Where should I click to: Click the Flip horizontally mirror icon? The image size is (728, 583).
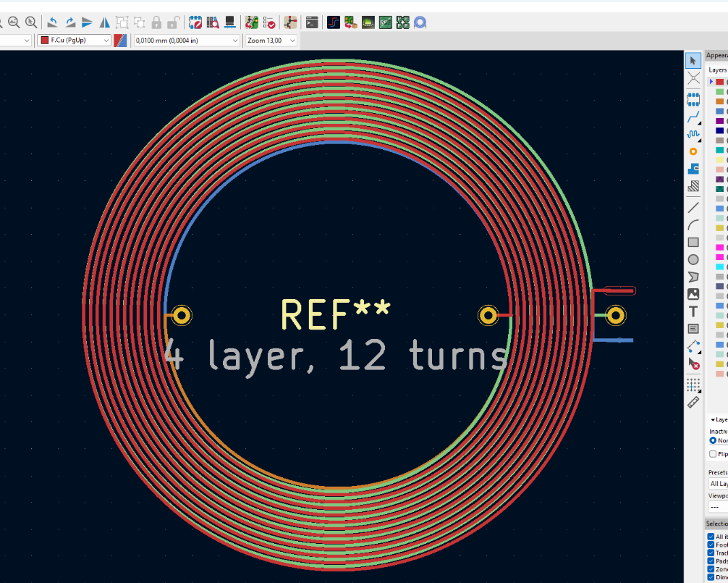point(104,22)
